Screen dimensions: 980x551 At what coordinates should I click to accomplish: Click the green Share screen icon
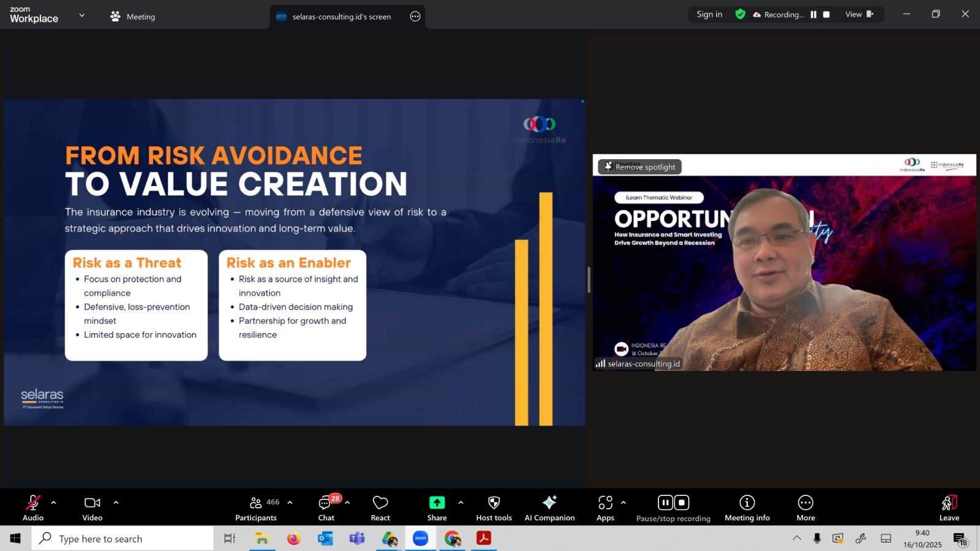437,503
